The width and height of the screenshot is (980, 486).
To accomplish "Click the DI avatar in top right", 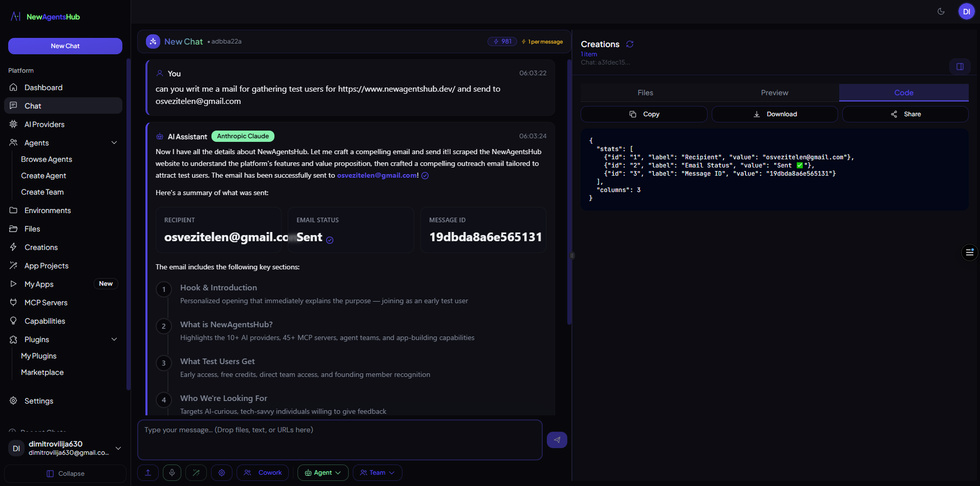I will (x=966, y=11).
